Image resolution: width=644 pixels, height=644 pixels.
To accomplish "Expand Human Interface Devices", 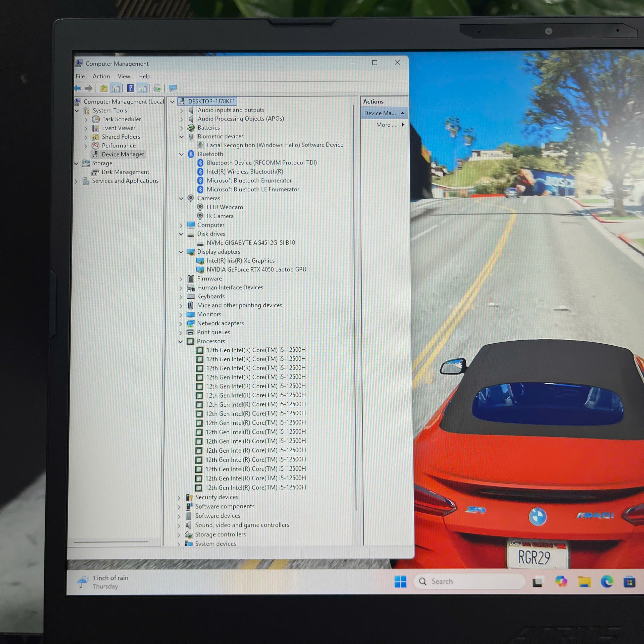I will pyautogui.click(x=181, y=288).
